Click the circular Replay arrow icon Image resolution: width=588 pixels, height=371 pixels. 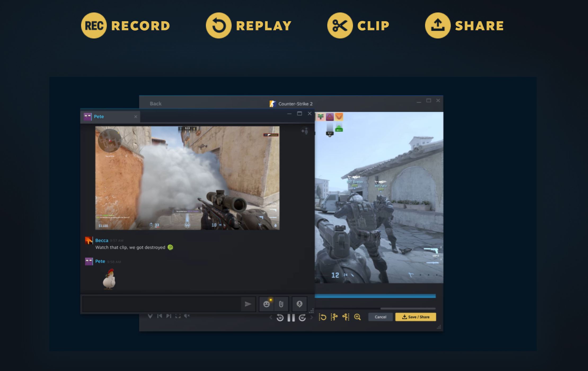pyautogui.click(x=219, y=25)
